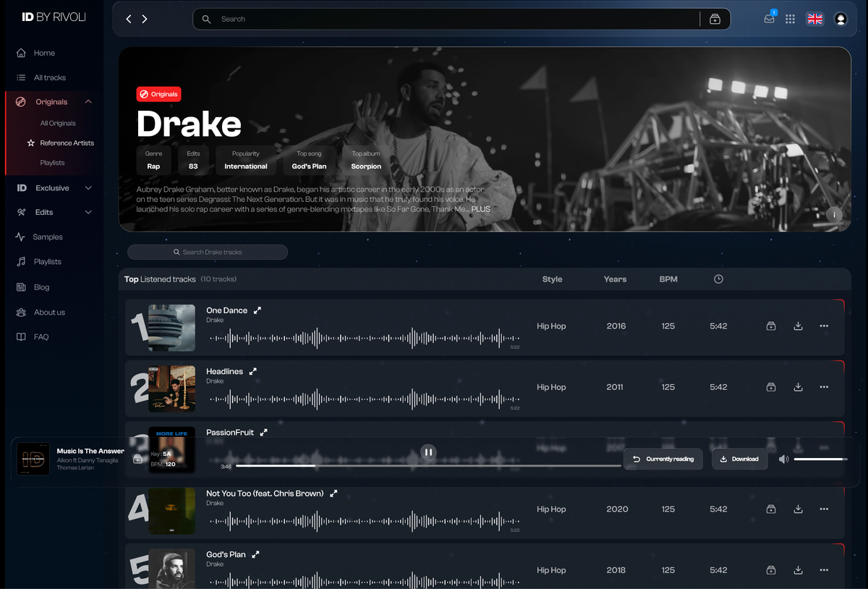Open more options for Headlines

[x=824, y=387]
